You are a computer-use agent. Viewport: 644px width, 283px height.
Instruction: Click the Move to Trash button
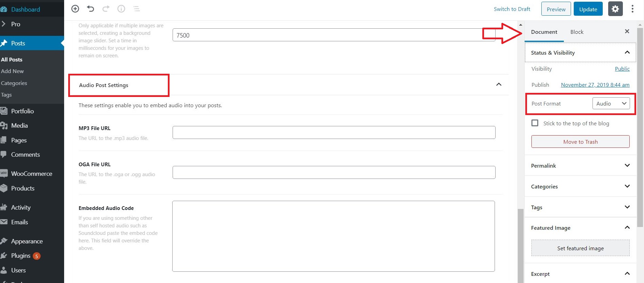[580, 142]
